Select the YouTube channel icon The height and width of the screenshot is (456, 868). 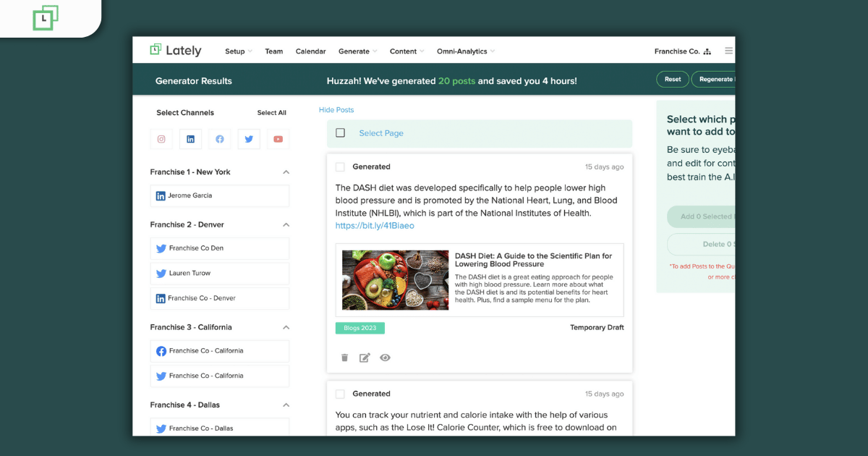pos(278,139)
